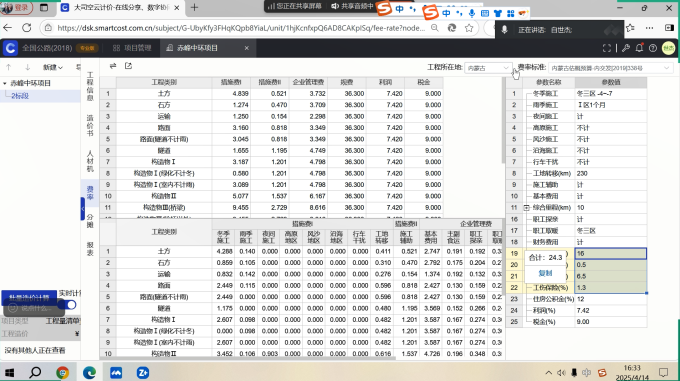Image resolution: width=680 pixels, height=381 pixels.
Task: Open the 人材机 side tab
Action: pos(90,161)
